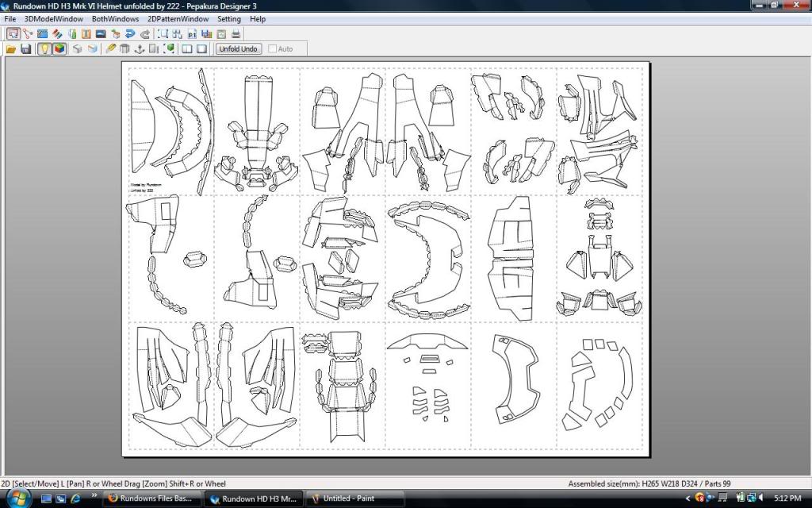The image size is (812, 508).
Task: Select the orange T text tool
Action: click(x=86, y=33)
